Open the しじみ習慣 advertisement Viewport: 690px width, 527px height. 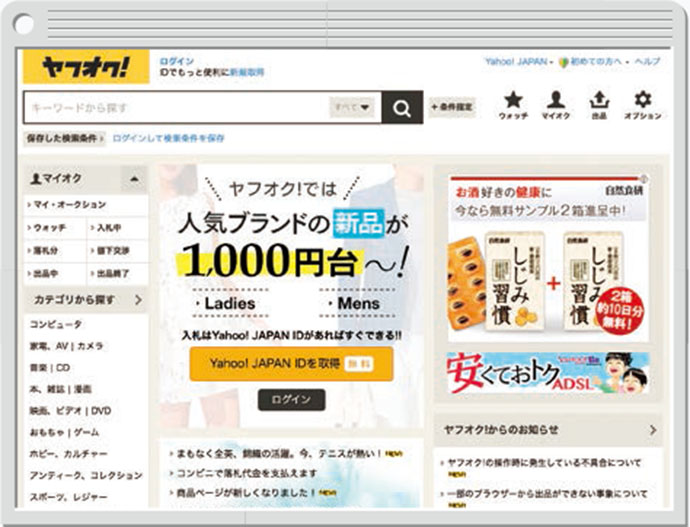click(548, 259)
